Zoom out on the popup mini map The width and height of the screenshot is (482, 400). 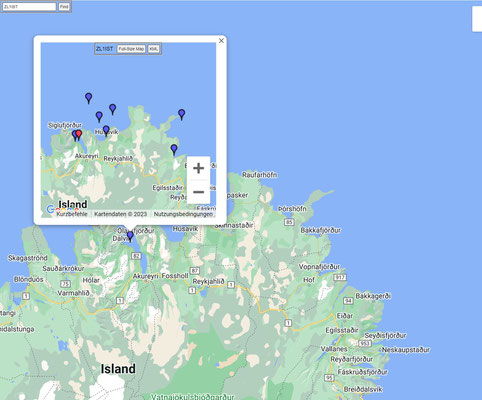[x=198, y=192]
